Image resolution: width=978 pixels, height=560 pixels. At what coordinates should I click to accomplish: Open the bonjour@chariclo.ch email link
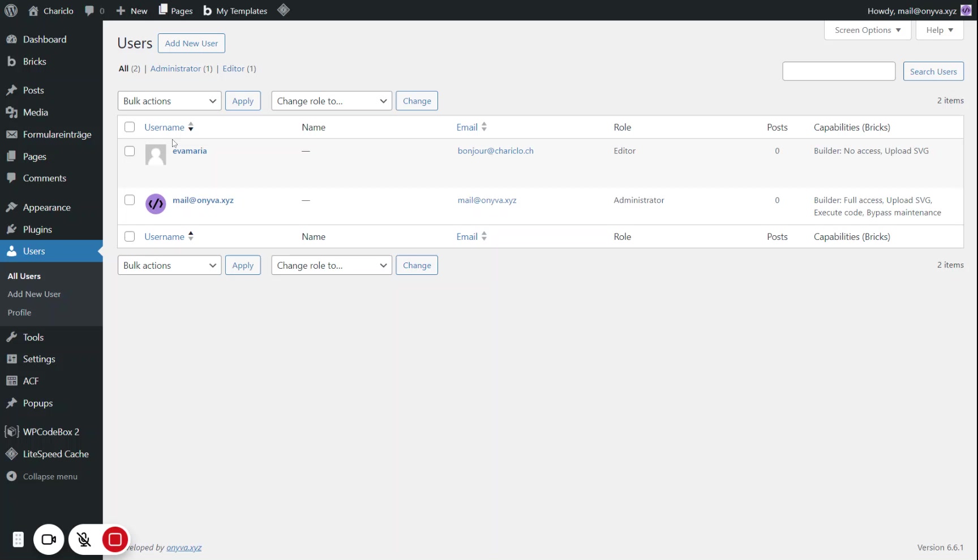[x=495, y=151]
